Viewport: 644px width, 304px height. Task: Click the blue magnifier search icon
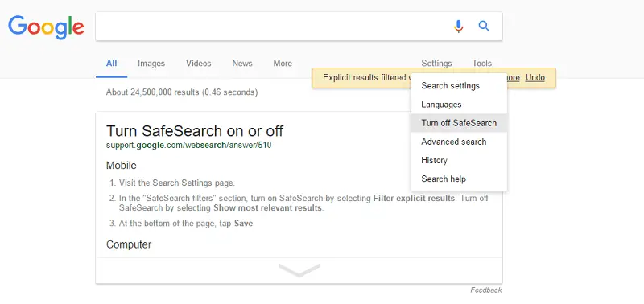point(485,27)
